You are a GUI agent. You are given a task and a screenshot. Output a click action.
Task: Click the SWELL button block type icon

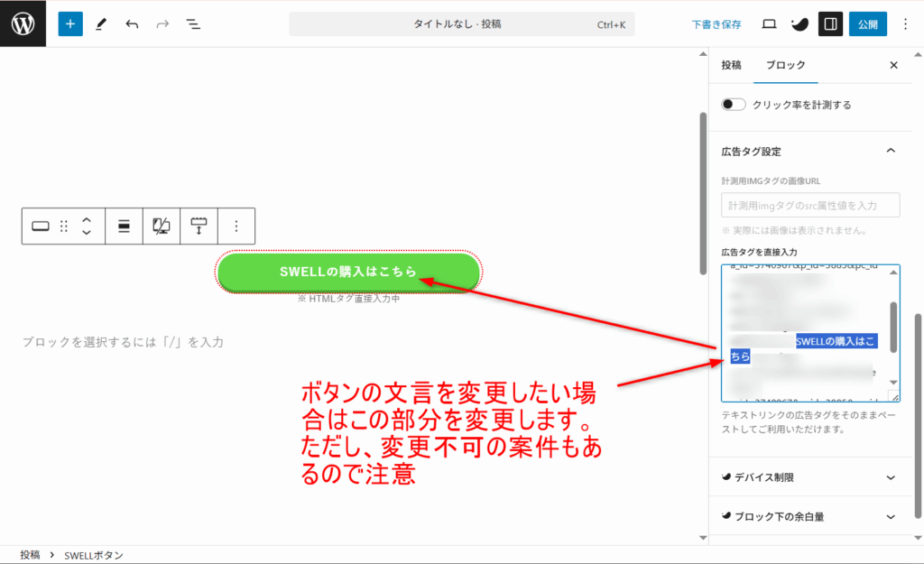[40, 226]
